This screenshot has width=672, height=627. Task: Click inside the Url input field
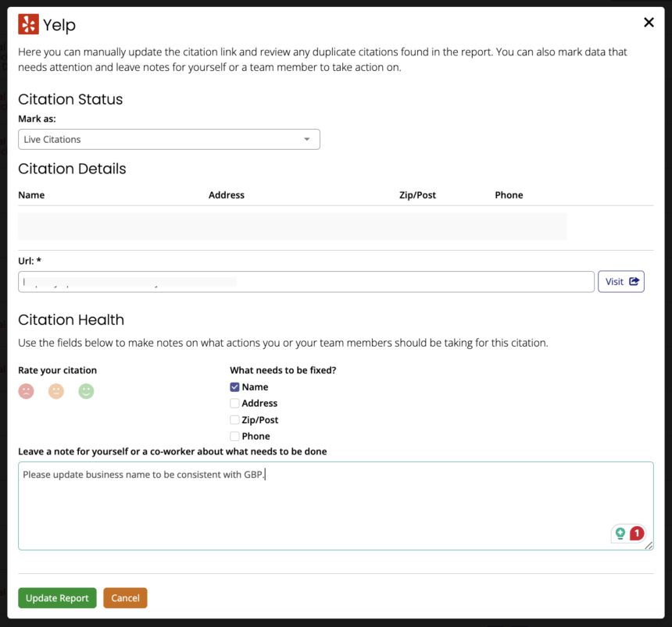(x=305, y=281)
